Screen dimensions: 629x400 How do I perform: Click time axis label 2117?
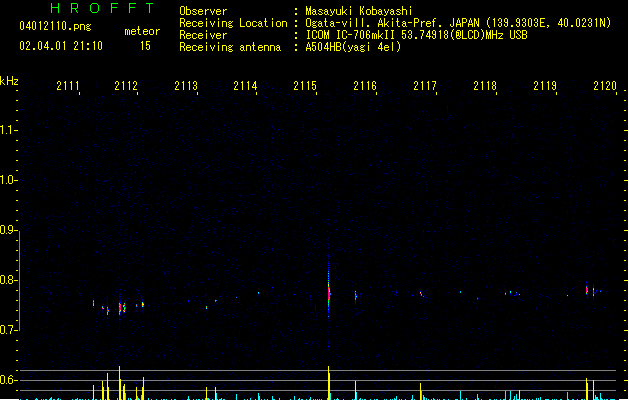point(425,86)
